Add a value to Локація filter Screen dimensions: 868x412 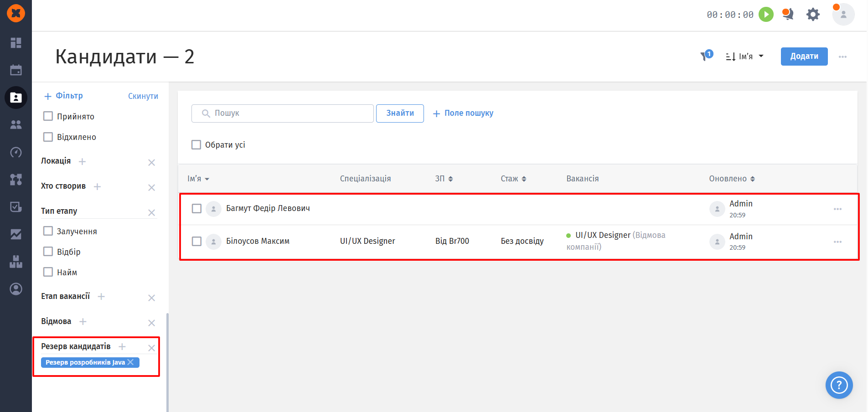[82, 162]
